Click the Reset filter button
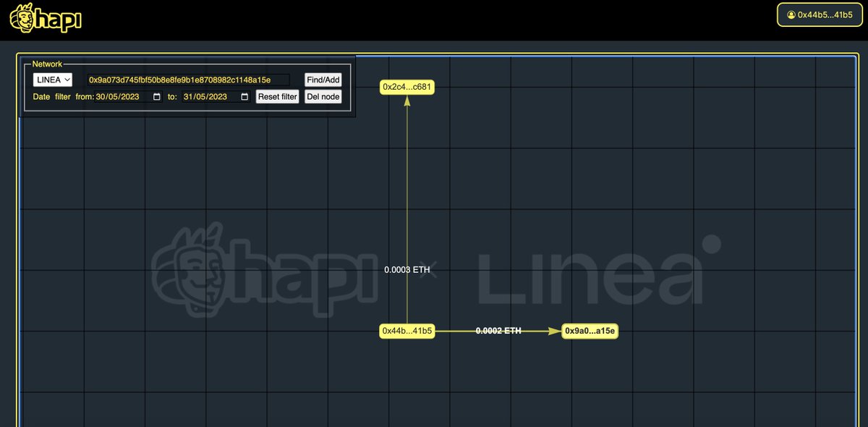This screenshot has width=868, height=427. pyautogui.click(x=278, y=96)
